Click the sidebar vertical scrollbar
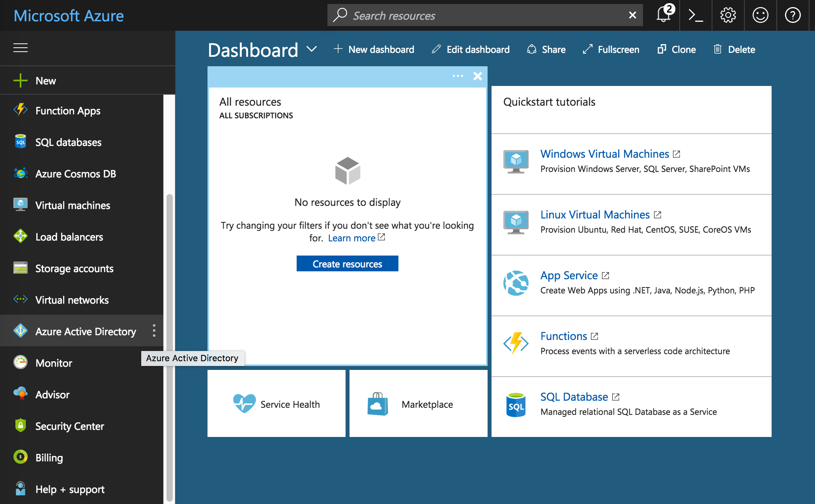815x504 pixels. tap(170, 347)
